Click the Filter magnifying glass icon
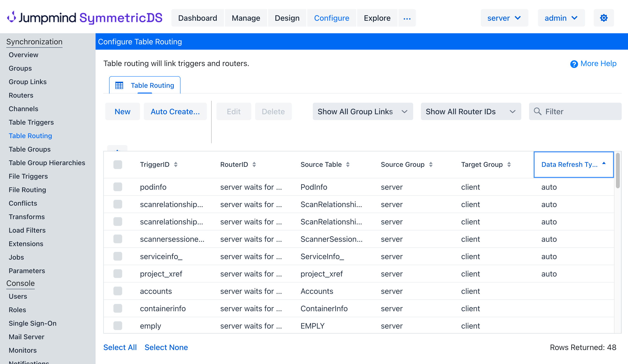The width and height of the screenshot is (628, 364). pos(537,112)
